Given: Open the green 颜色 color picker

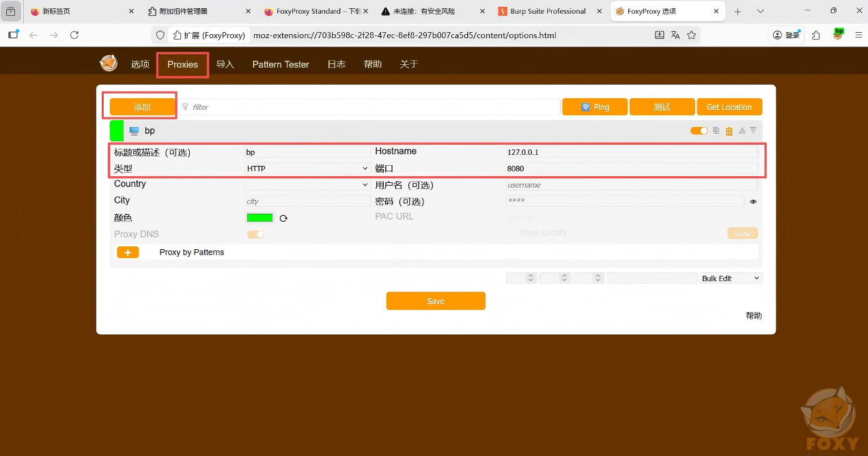Looking at the screenshot, I should coord(260,218).
